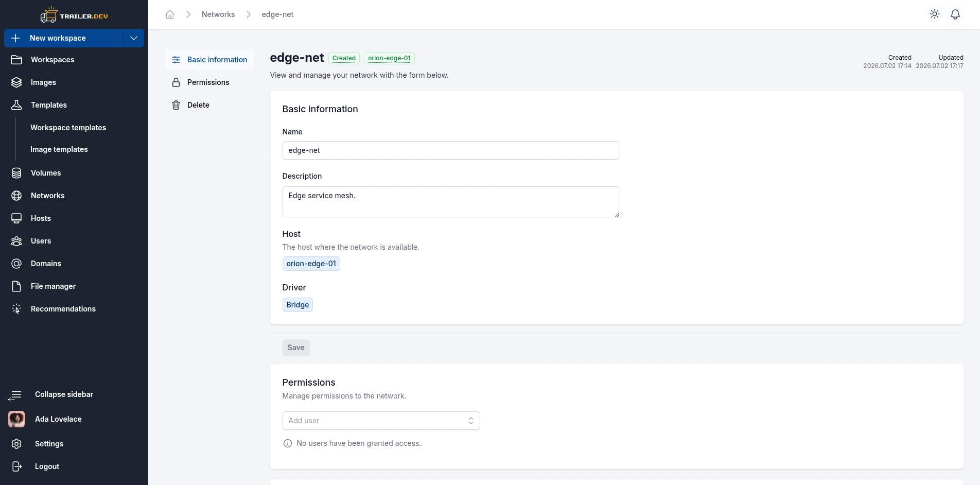Click the Domains at-sign icon
Image resolution: width=980 pixels, height=485 pixels.
(x=16, y=264)
